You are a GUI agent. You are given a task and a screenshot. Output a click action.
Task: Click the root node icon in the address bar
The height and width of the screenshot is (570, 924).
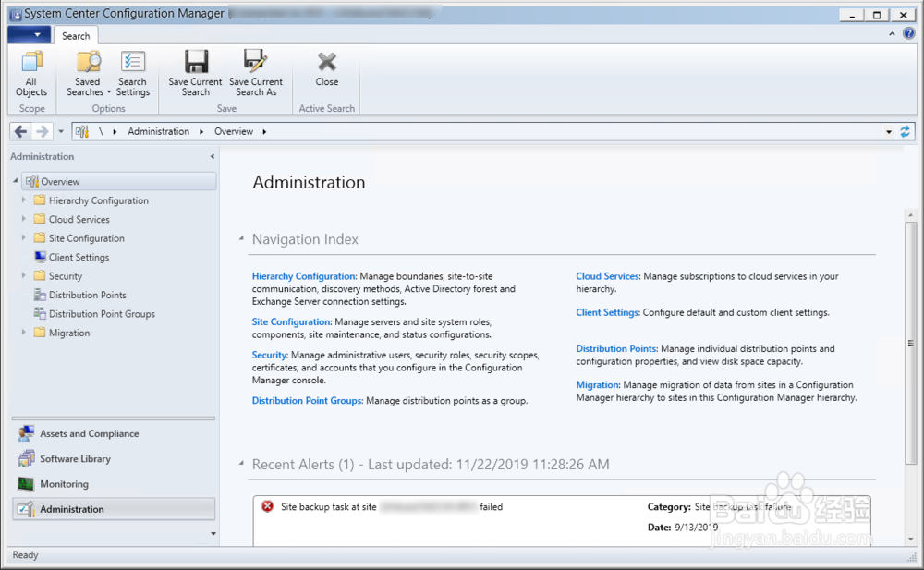pos(82,131)
